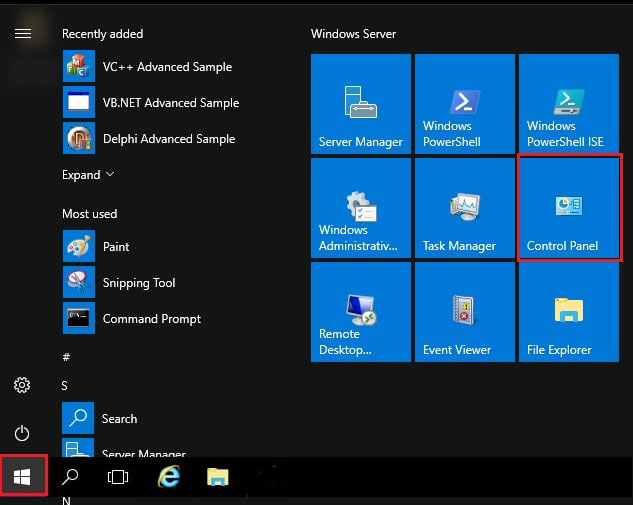Open File Explorer from the taskbar
The image size is (633, 505).
pos(218,477)
